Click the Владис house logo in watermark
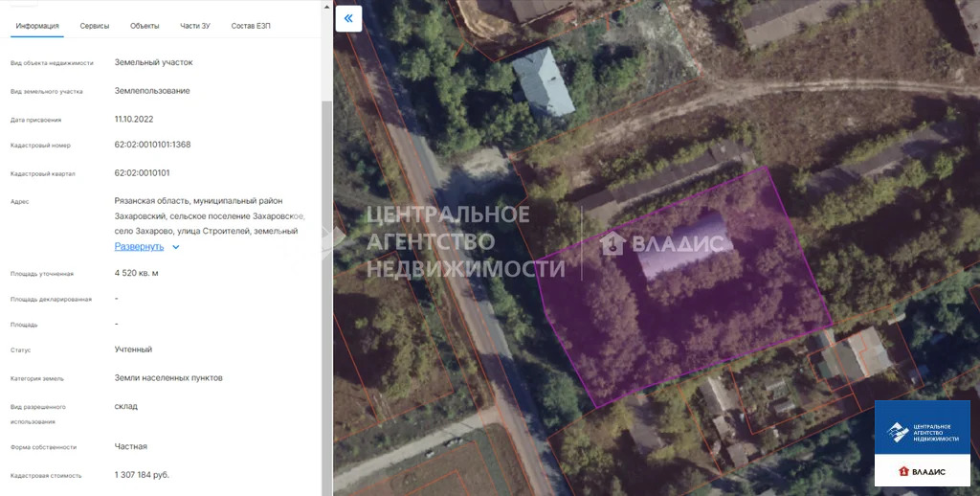Viewport: 980px width, 496px height. click(612, 242)
